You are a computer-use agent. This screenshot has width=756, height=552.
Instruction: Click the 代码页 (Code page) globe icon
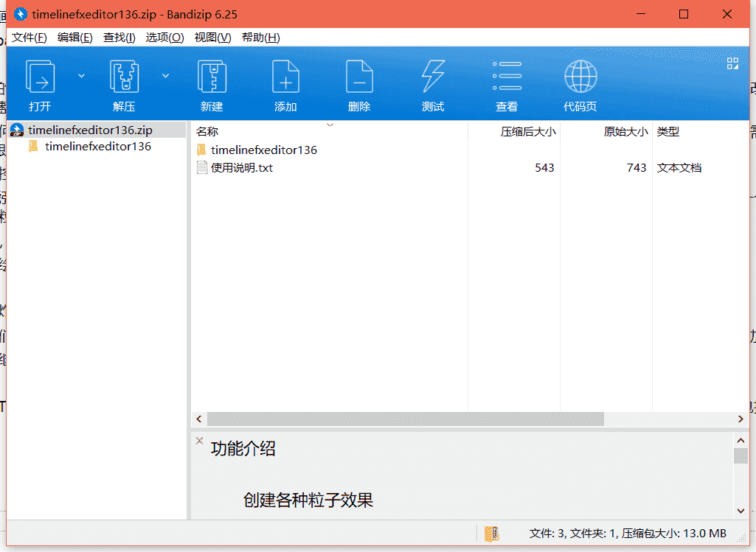tap(580, 77)
